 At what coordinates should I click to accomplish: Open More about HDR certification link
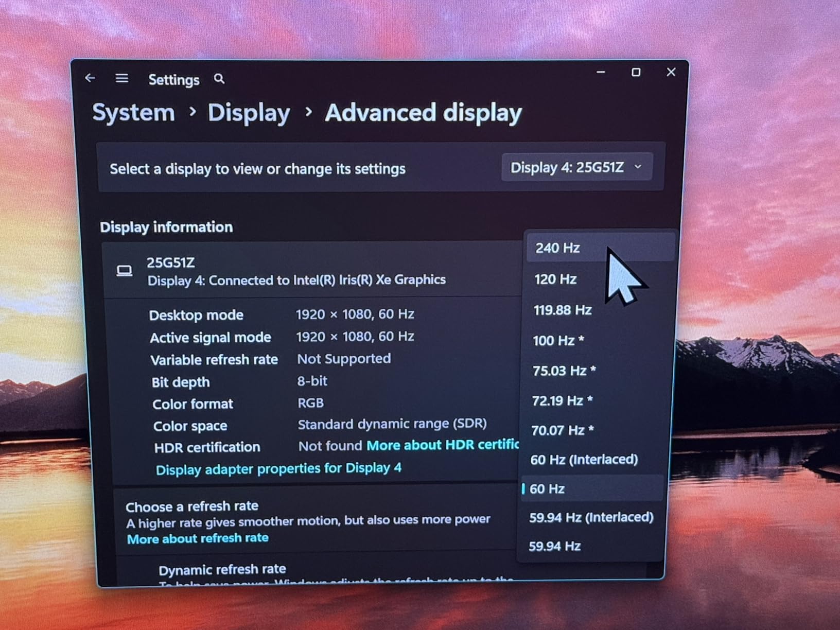[x=443, y=445]
